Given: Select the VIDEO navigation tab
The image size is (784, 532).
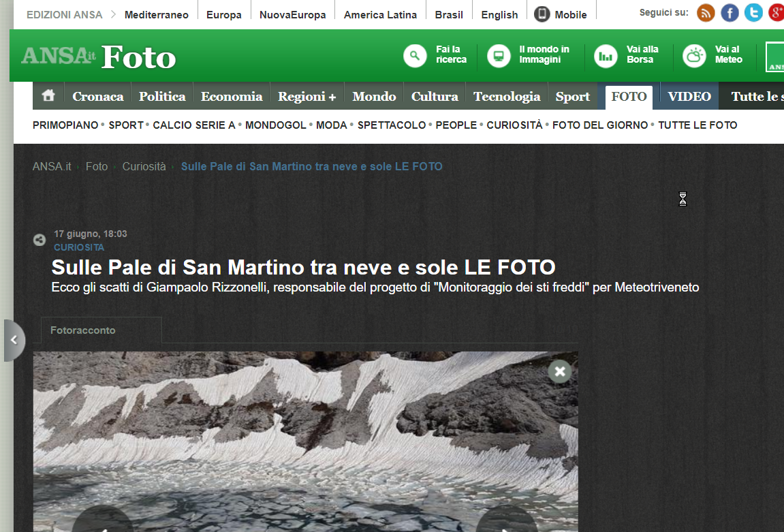Looking at the screenshot, I should pyautogui.click(x=689, y=97).
